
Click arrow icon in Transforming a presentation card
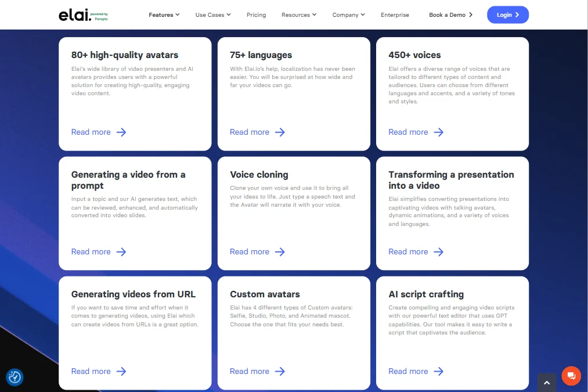[438, 251]
